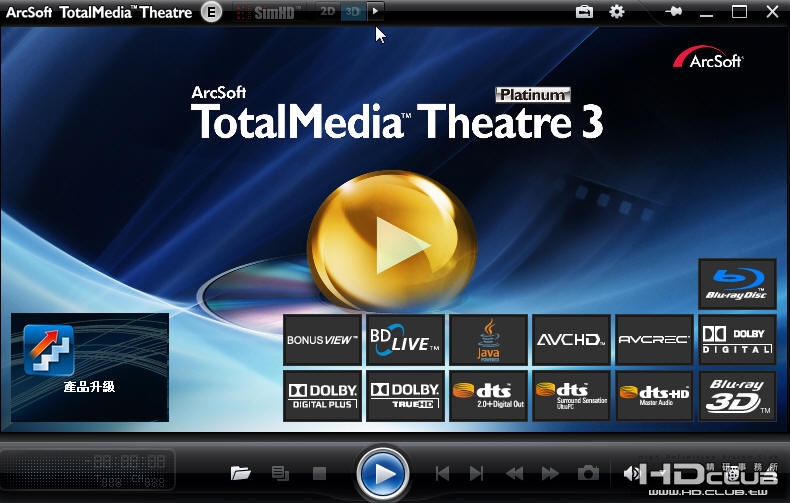Viewport: 790px width, 503px height.
Task: Toggle SimHD upscaling
Action: coord(269,12)
